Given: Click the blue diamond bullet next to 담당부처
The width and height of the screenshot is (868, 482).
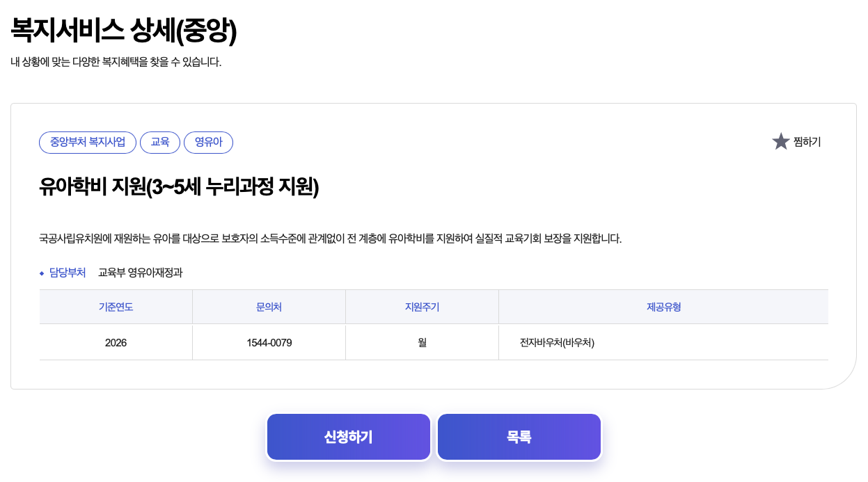Looking at the screenshot, I should [41, 273].
